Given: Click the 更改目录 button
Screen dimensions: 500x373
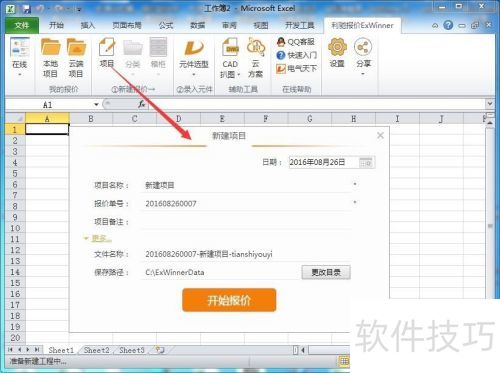Looking at the screenshot, I should click(x=326, y=272).
